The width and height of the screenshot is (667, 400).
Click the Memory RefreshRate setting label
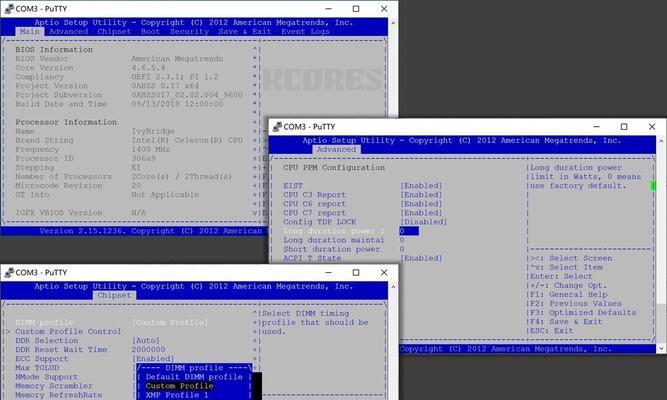(x=59, y=395)
